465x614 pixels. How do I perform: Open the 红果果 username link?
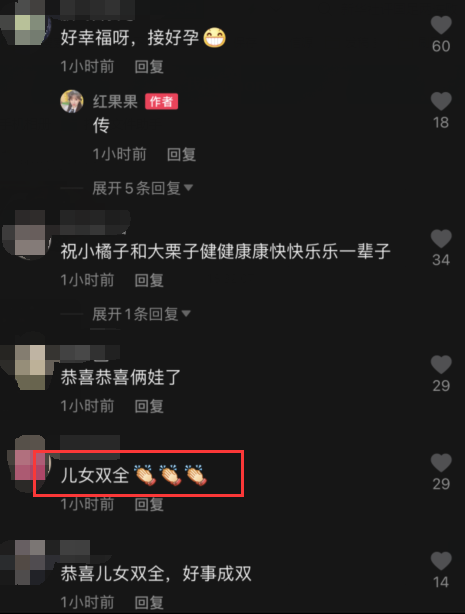[x=115, y=102]
